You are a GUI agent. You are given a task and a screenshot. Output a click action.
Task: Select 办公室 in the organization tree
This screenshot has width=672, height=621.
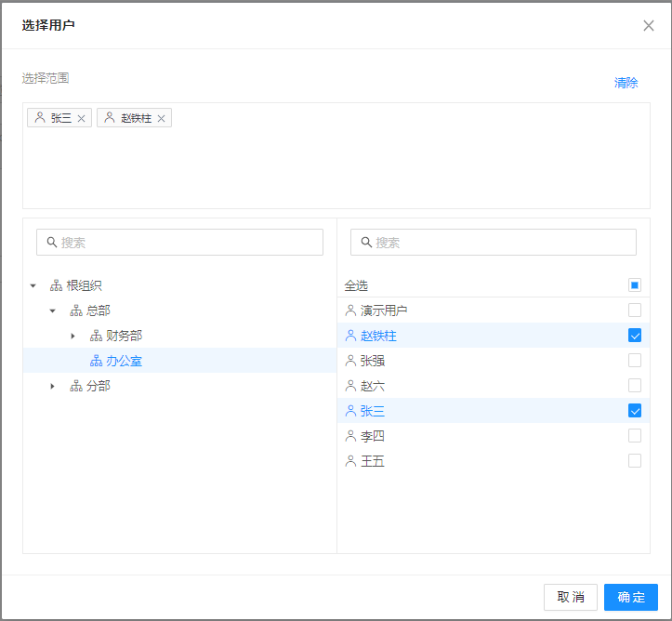[x=124, y=361]
